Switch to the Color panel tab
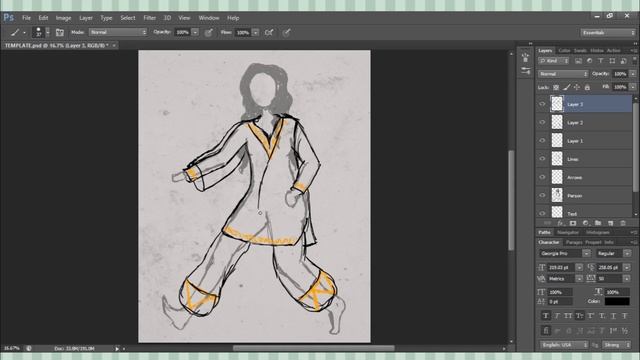Image resolution: width=640 pixels, height=360 pixels. pos(564,51)
